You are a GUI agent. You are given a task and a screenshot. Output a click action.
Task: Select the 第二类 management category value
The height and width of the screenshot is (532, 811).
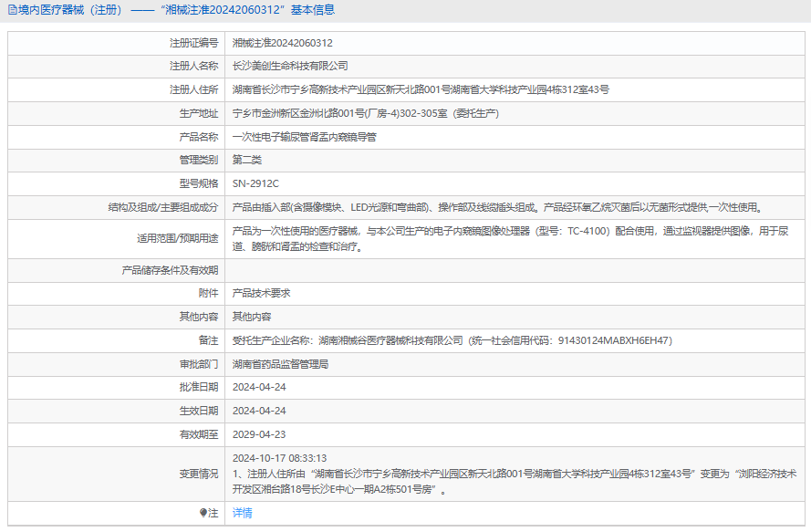[x=246, y=160]
